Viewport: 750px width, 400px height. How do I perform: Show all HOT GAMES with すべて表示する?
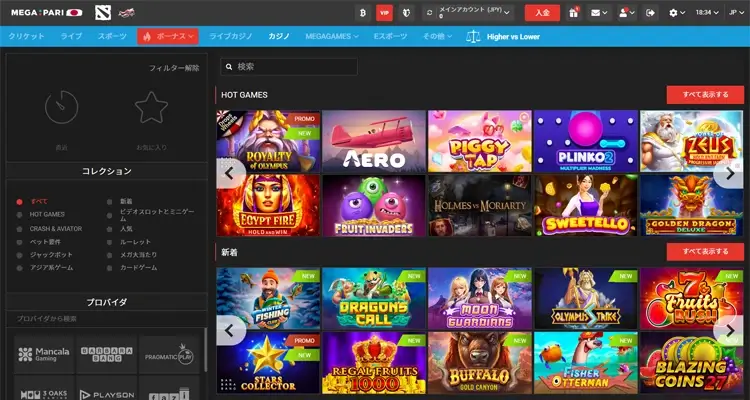tap(706, 95)
